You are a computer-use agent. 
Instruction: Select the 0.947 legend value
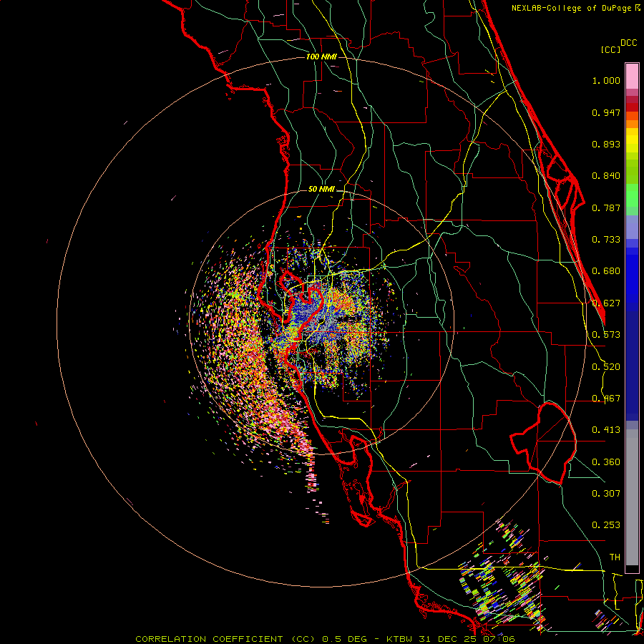point(606,112)
